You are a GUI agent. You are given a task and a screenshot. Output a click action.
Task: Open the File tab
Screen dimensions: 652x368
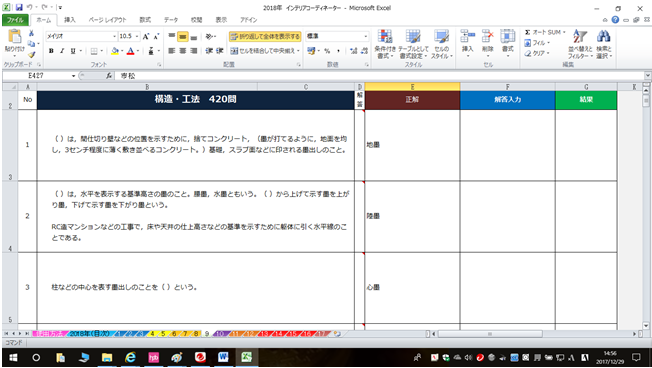(x=15, y=20)
